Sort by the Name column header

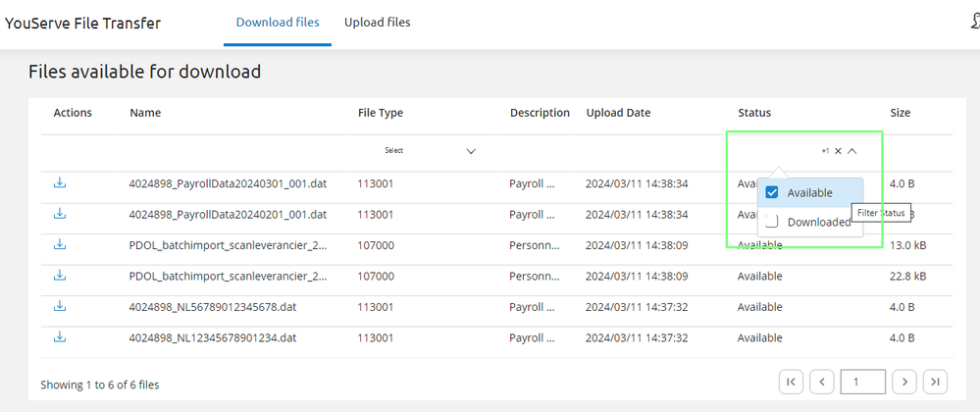click(x=145, y=113)
